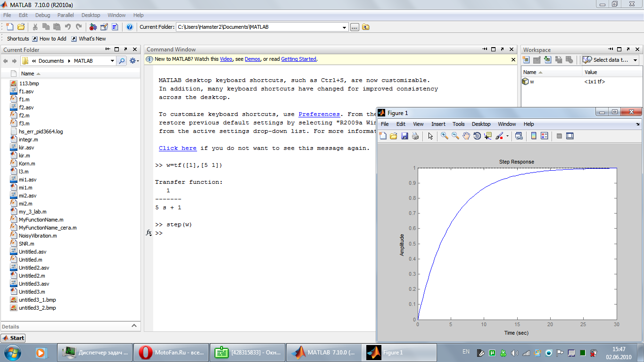Sort the Current Folder list by Name
644x362 pixels.
[x=27, y=74]
